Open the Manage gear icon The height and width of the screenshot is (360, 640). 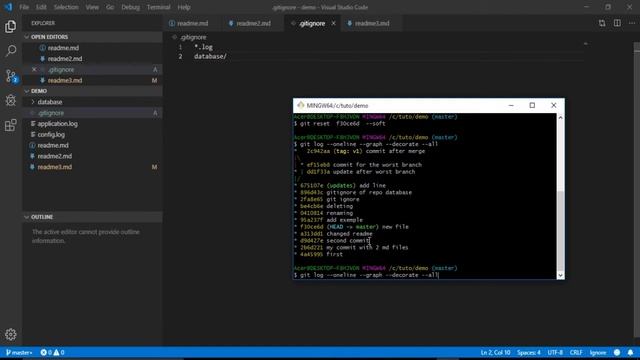coord(11,335)
